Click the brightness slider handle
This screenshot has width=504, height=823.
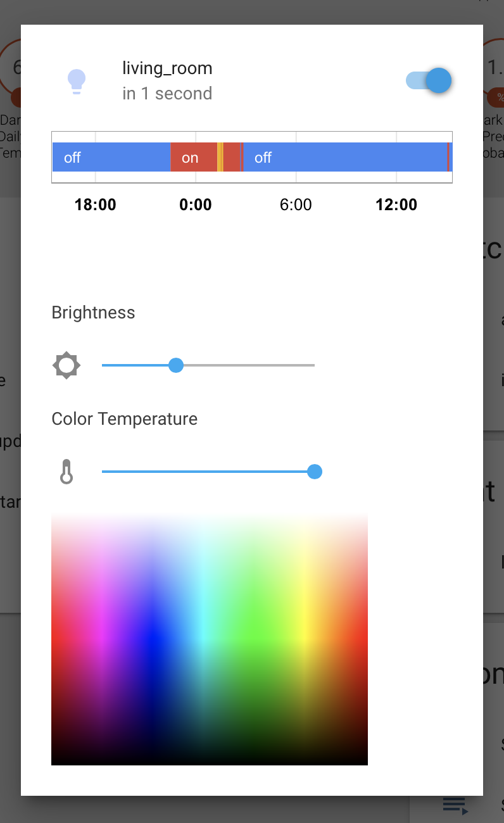point(176,365)
